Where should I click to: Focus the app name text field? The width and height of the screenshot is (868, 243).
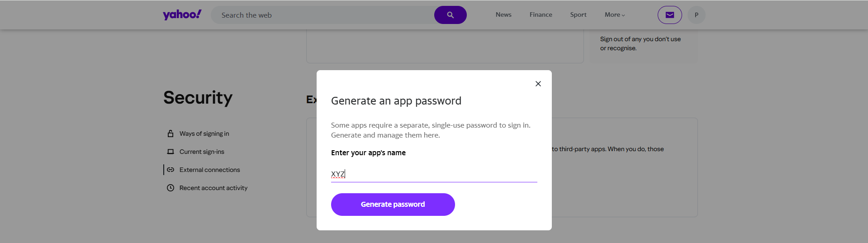433,174
